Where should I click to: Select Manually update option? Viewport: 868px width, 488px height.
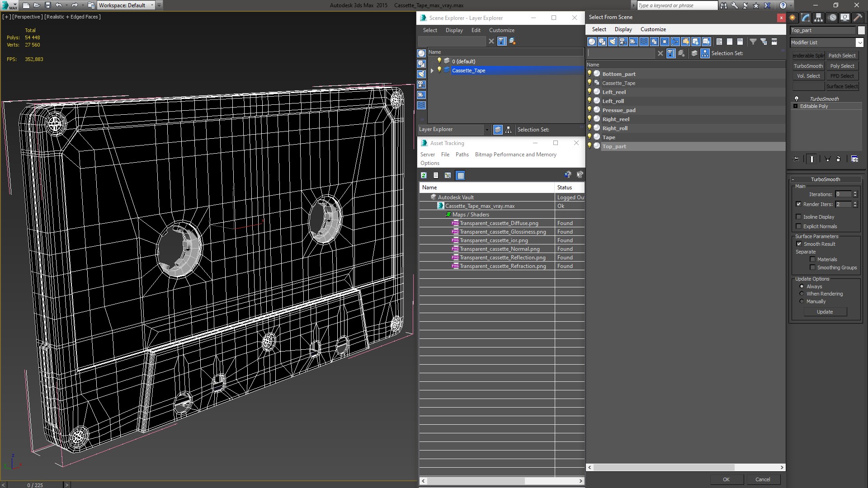point(802,301)
